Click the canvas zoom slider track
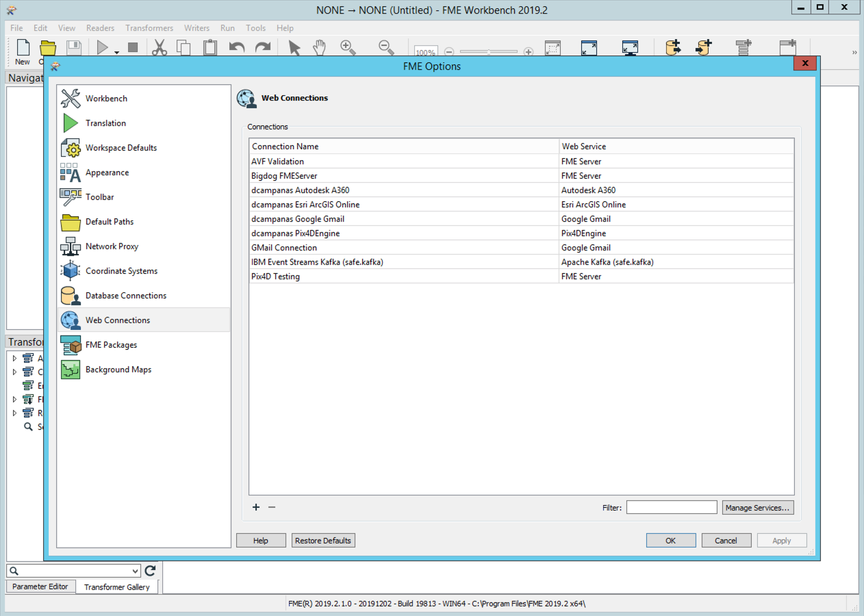This screenshot has width=864, height=616. (x=489, y=51)
